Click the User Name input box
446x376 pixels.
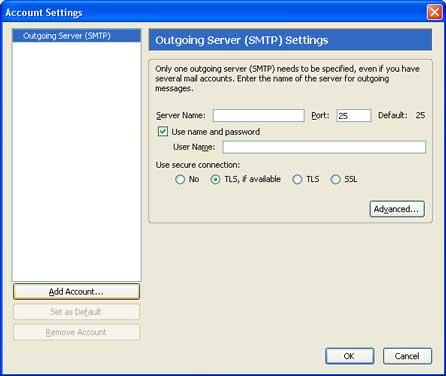pyautogui.click(x=324, y=147)
